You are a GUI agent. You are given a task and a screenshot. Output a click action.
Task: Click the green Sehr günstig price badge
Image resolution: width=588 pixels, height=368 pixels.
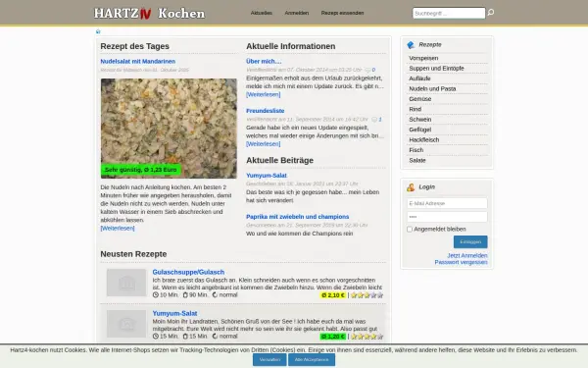(x=141, y=170)
